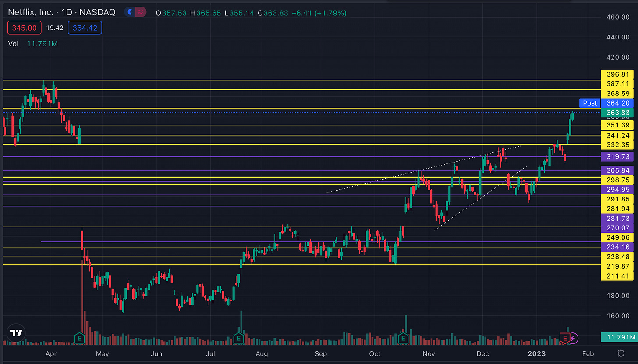Click the pink data status icon
The width and height of the screenshot is (638, 364).
pos(142,12)
